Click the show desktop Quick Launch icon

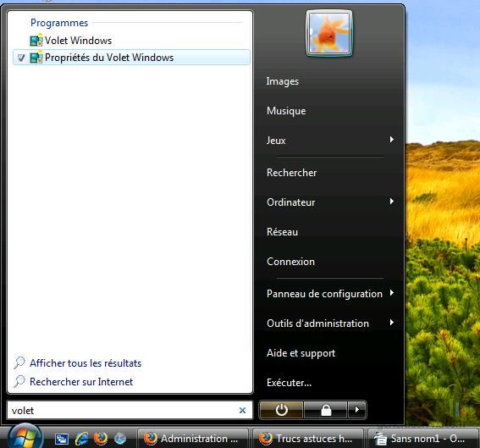62,440
